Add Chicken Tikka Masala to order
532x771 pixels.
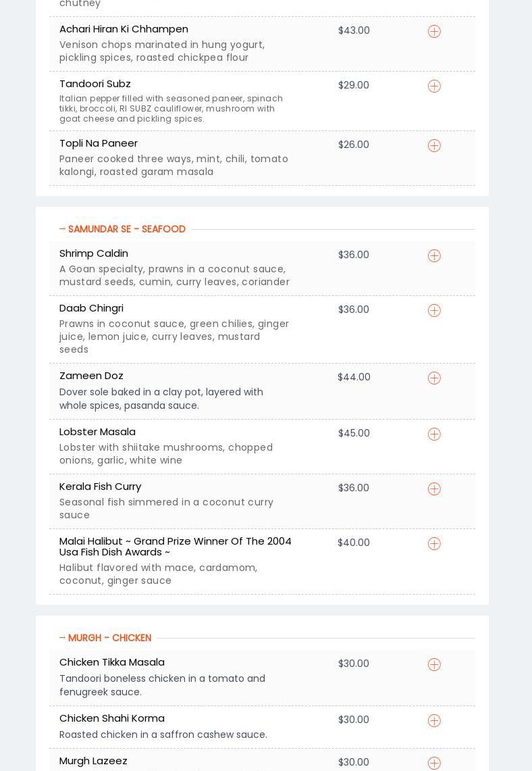coord(434,665)
